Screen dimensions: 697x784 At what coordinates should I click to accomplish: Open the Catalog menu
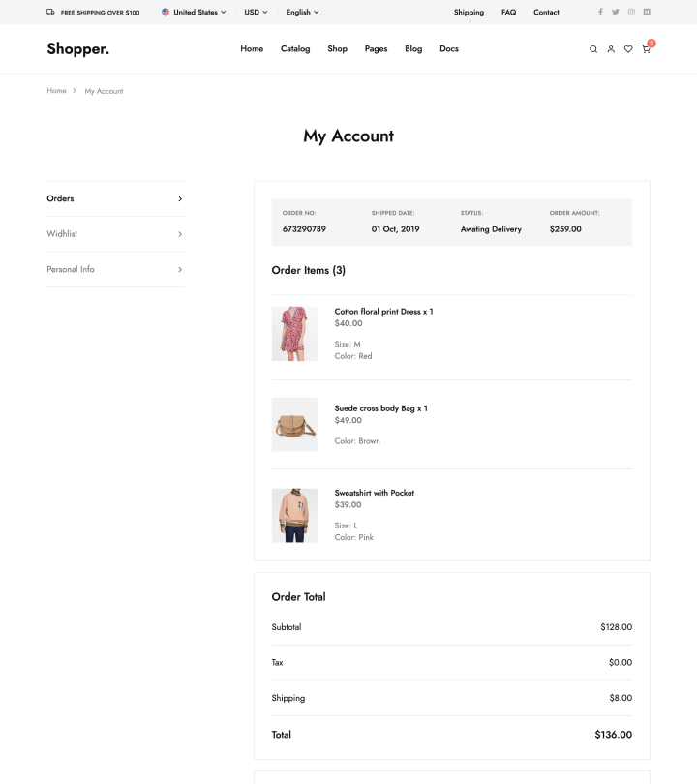(x=295, y=49)
